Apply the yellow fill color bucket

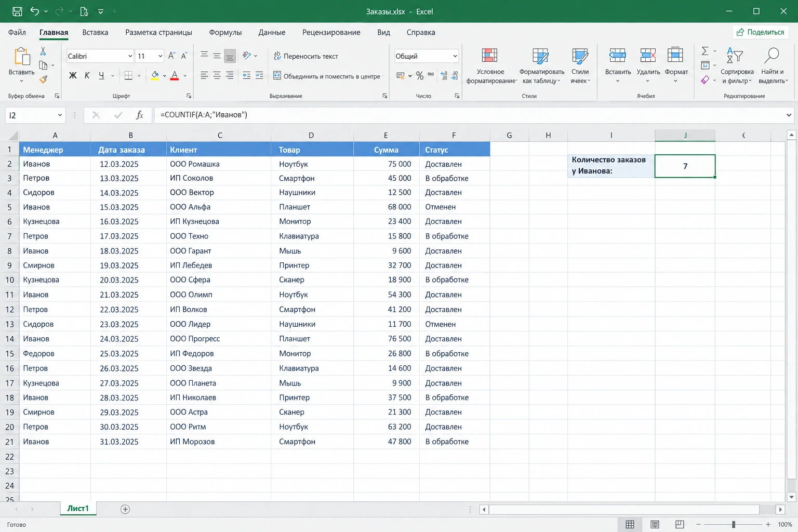coord(155,76)
